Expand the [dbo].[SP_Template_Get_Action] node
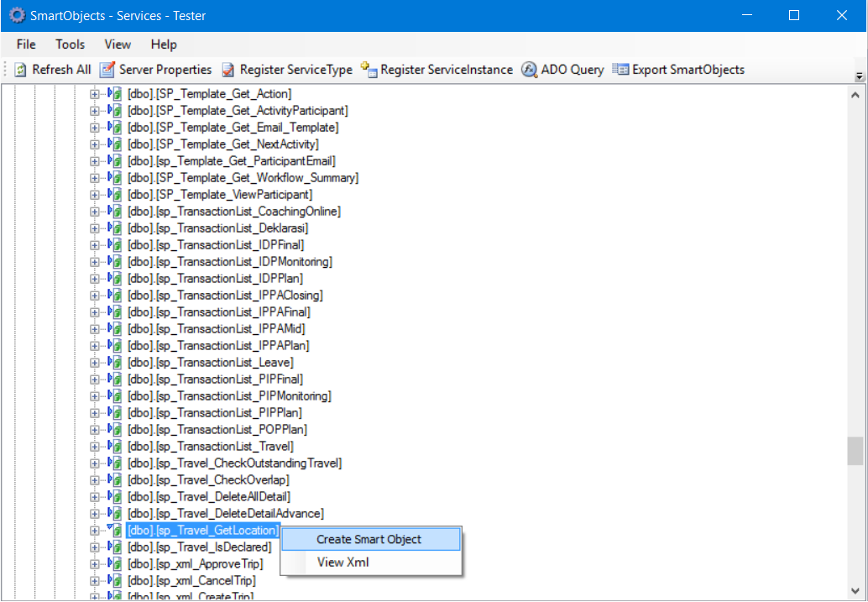 (x=94, y=93)
